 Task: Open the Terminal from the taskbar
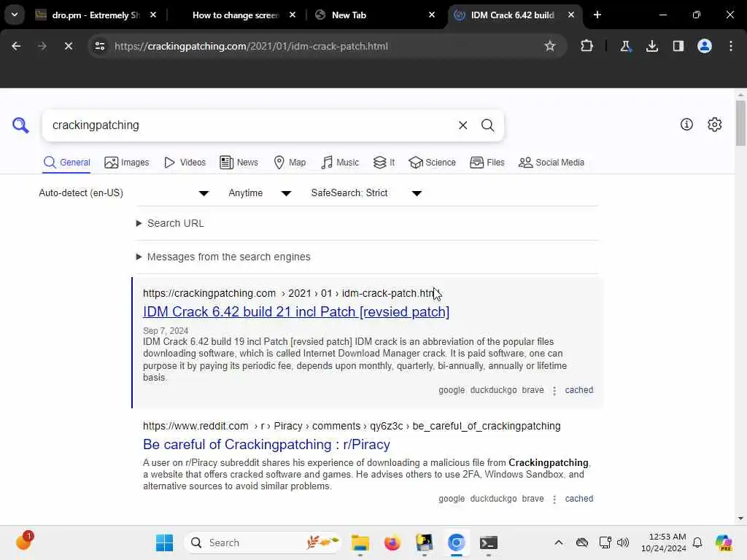488,542
